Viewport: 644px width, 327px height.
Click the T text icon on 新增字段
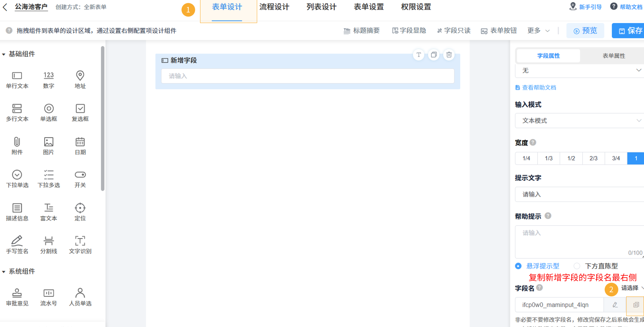click(419, 55)
